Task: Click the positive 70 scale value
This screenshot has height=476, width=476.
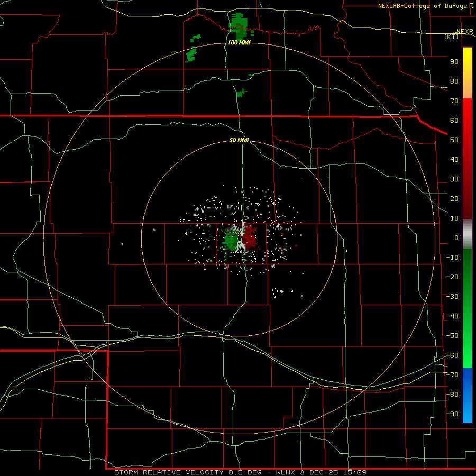Action: [x=454, y=101]
